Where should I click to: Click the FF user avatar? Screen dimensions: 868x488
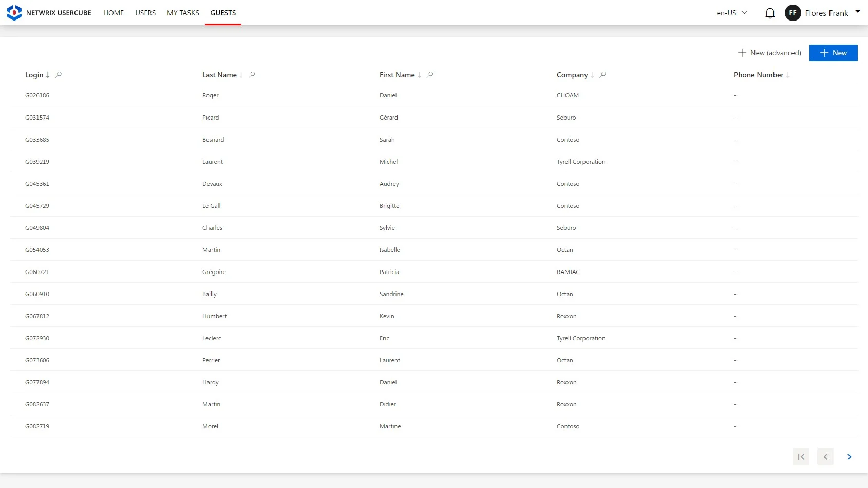pos(792,13)
